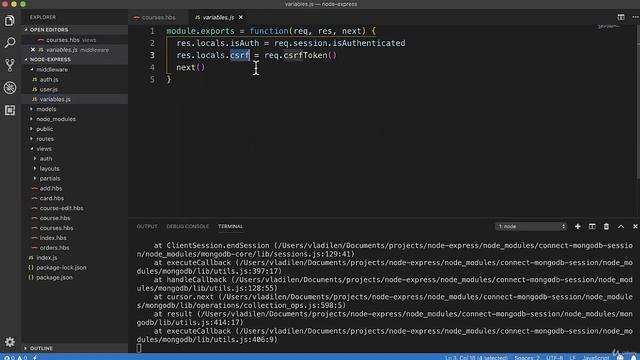
Task: Close variables.js in Open Editors list
Action: 33,50
